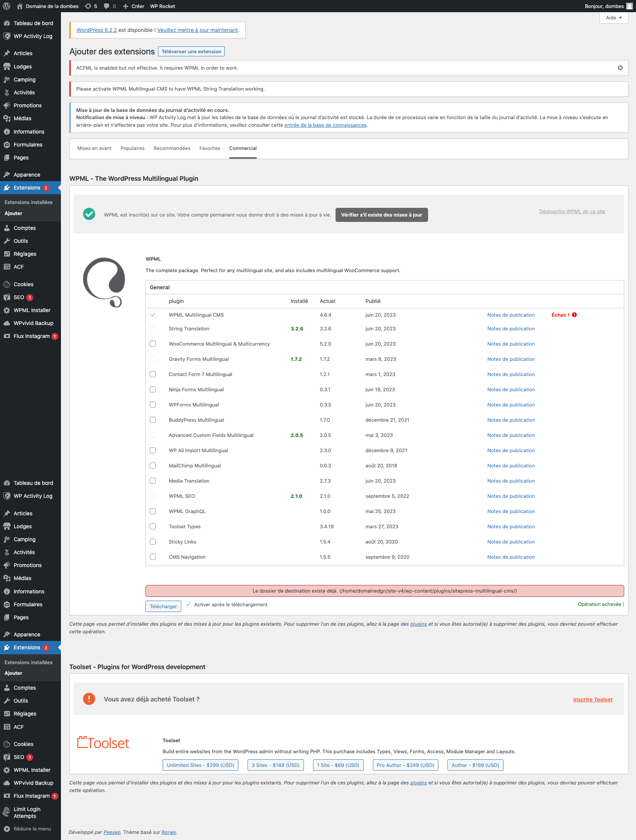The image size is (636, 840).
Task: Click the Apparence brush icon in lower sidebar
Action: pyautogui.click(x=7, y=634)
